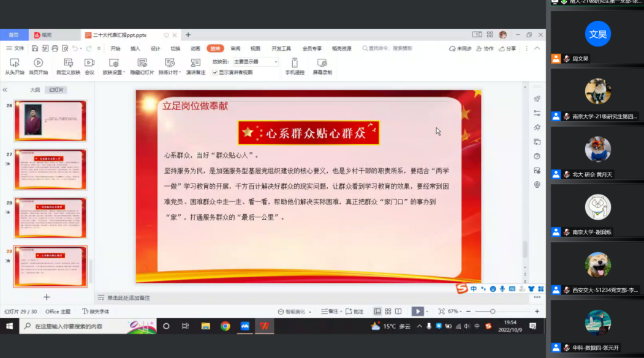The image size is (644, 358).
Task: Open the 67% zoom level dropdown
Action: point(455,311)
